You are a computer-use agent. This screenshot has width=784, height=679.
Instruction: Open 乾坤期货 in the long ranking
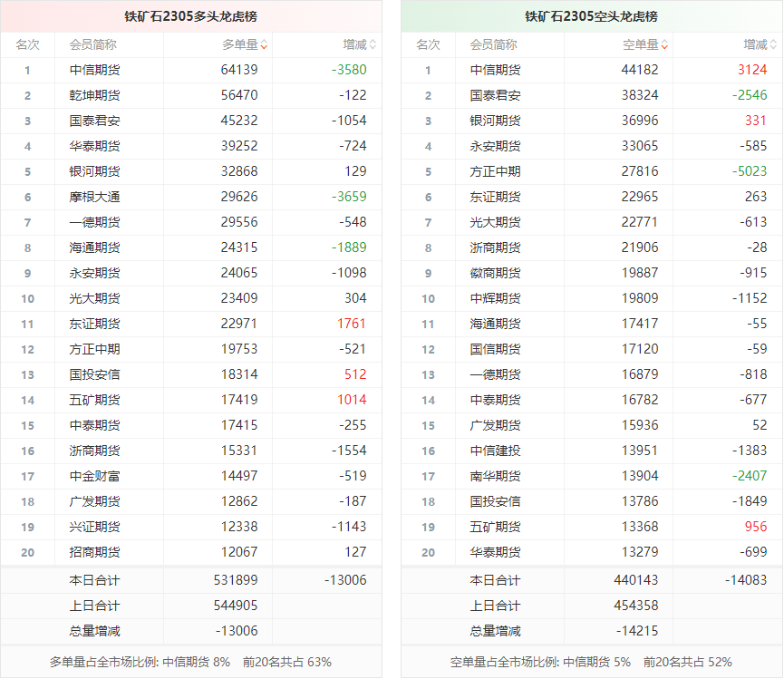tap(94, 95)
